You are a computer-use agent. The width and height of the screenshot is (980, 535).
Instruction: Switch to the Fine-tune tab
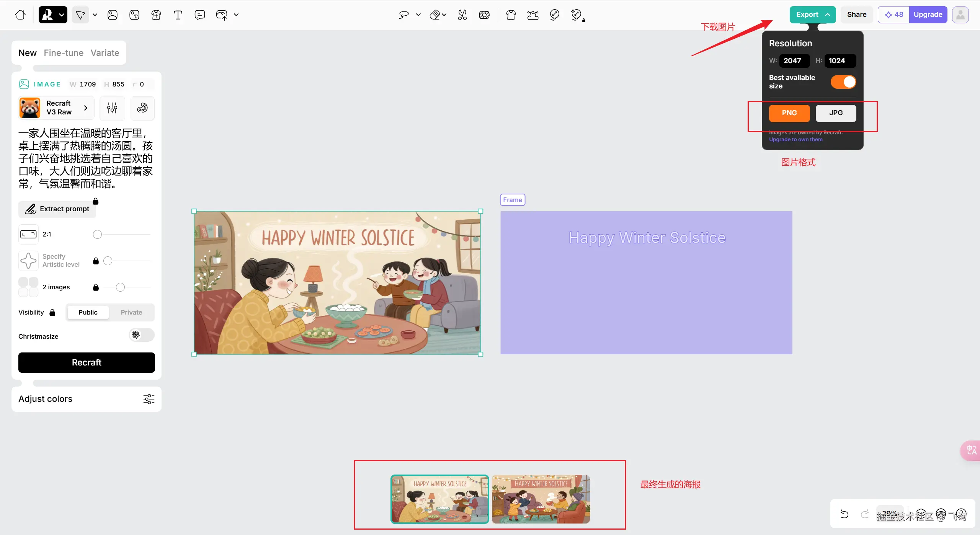click(x=64, y=53)
